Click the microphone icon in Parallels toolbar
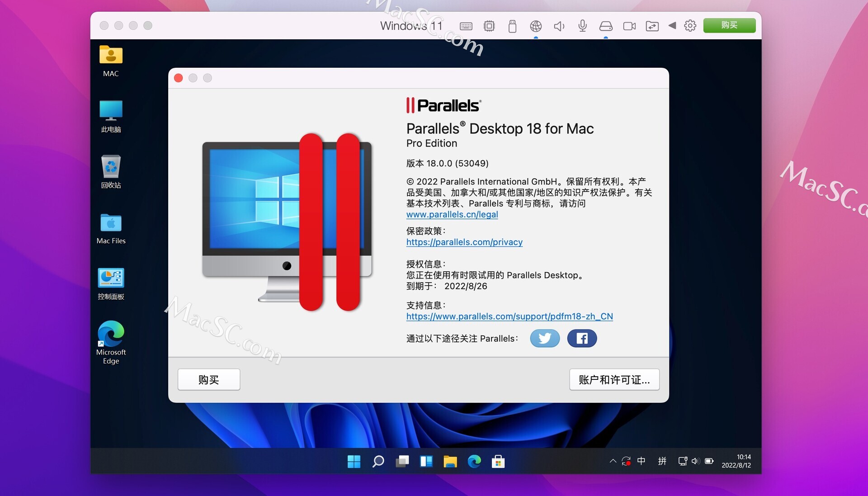 (x=582, y=26)
